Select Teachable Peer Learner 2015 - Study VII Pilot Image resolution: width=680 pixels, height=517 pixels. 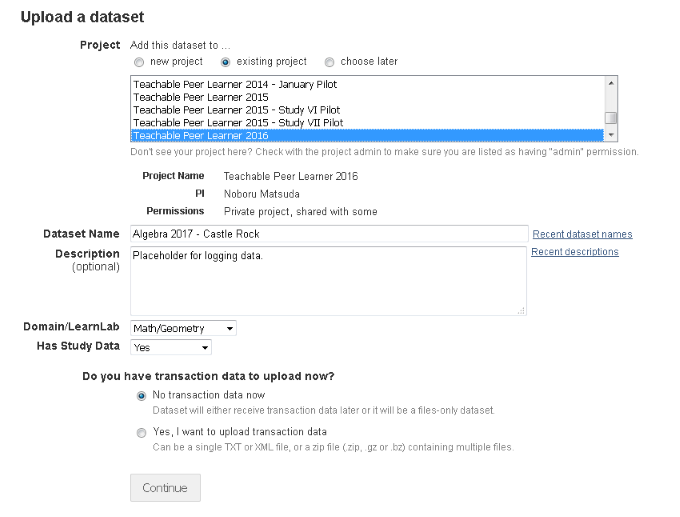click(238, 123)
